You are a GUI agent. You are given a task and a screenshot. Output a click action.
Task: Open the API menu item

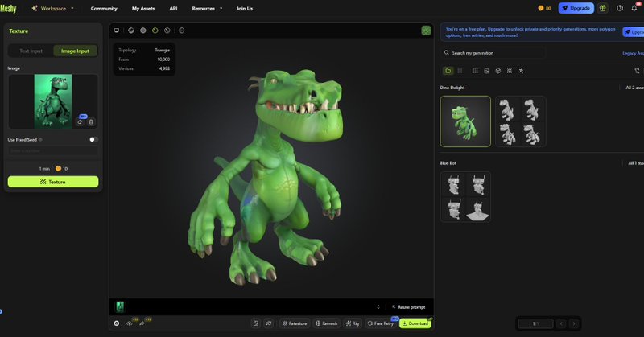(173, 8)
